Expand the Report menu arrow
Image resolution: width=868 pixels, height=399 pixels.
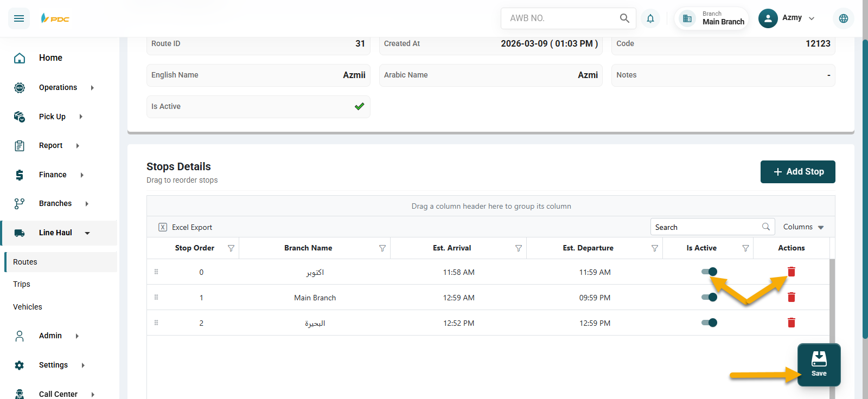tap(78, 146)
